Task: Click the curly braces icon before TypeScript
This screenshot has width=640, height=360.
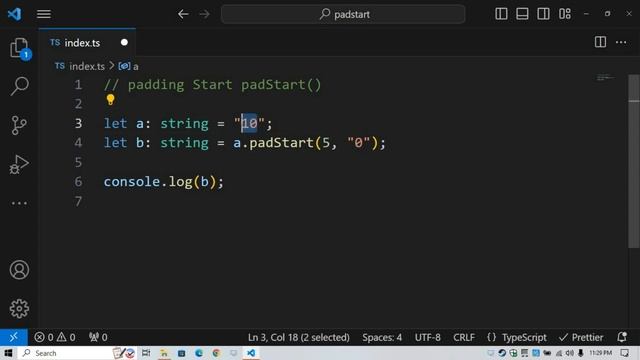Action: [x=491, y=337]
